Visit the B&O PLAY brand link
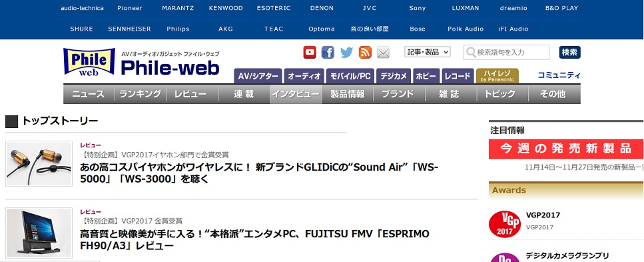The height and width of the screenshot is (262, 644). (x=561, y=8)
